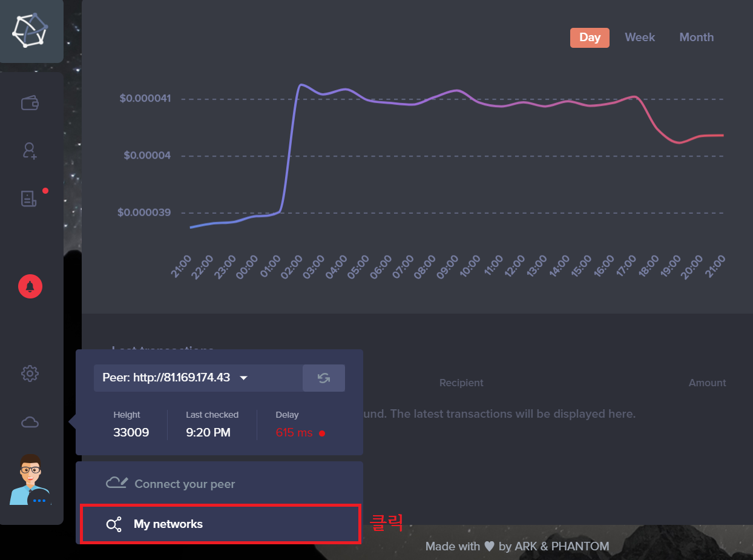Screen dimensions: 753x560
Task: Select the My networks menu entry
Action: click(220, 524)
